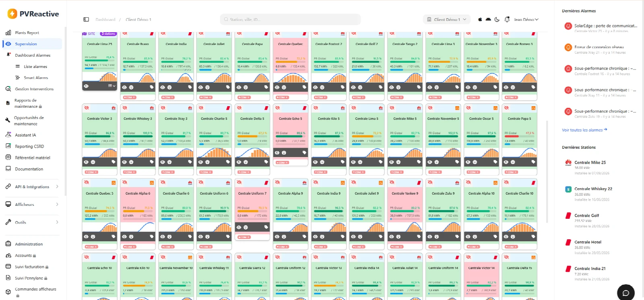Image resolution: width=644 pixels, height=300 pixels.
Task: Expand station list on Centrale Lima 25 card
Action: pyautogui.click(x=112, y=86)
